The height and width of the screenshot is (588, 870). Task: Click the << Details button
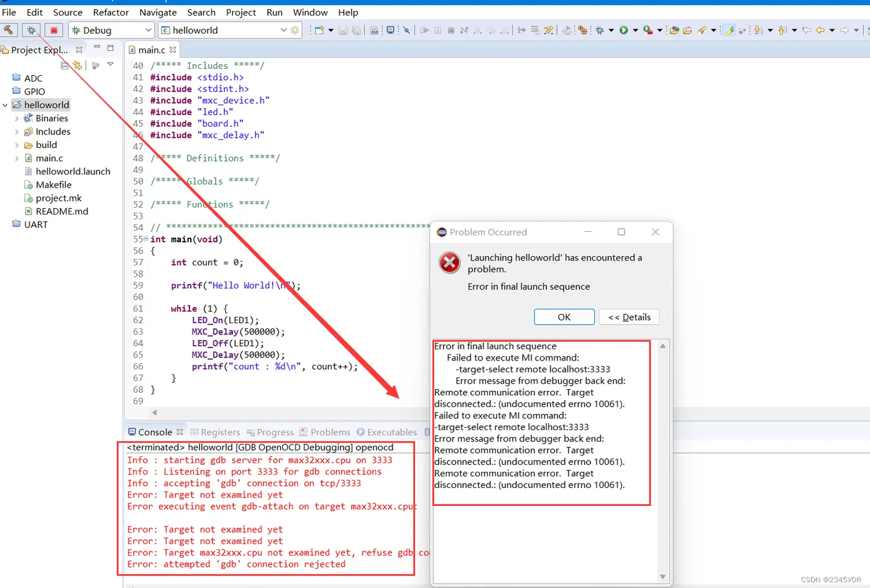coord(629,317)
